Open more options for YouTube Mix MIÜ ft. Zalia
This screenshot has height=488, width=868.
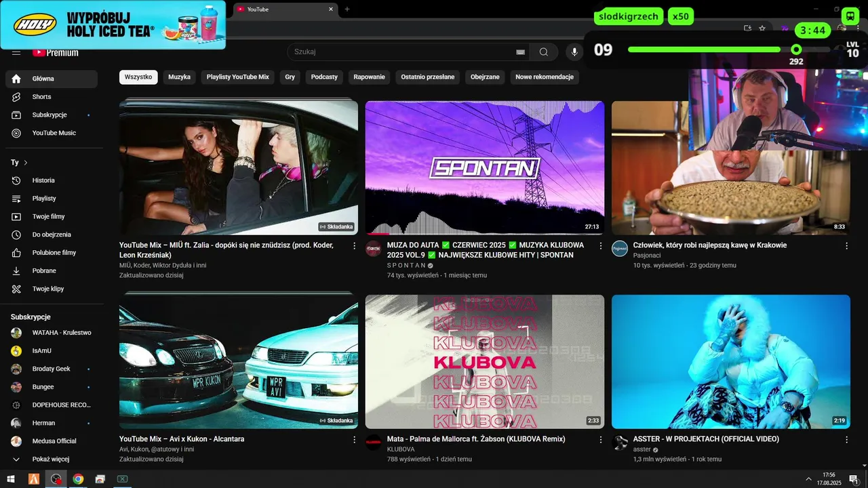(354, 246)
